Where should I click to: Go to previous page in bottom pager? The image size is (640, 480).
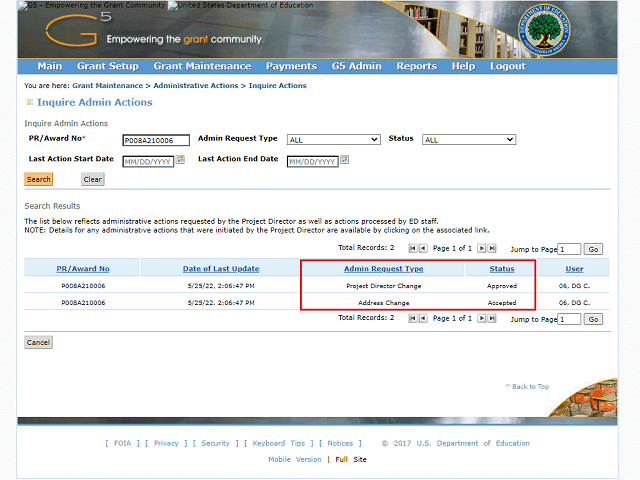[423, 318]
